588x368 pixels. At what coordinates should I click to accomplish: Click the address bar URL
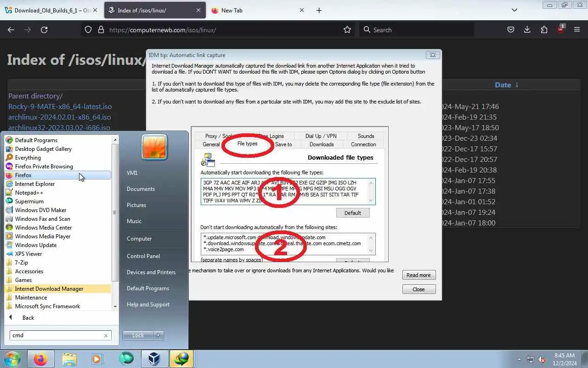163,30
